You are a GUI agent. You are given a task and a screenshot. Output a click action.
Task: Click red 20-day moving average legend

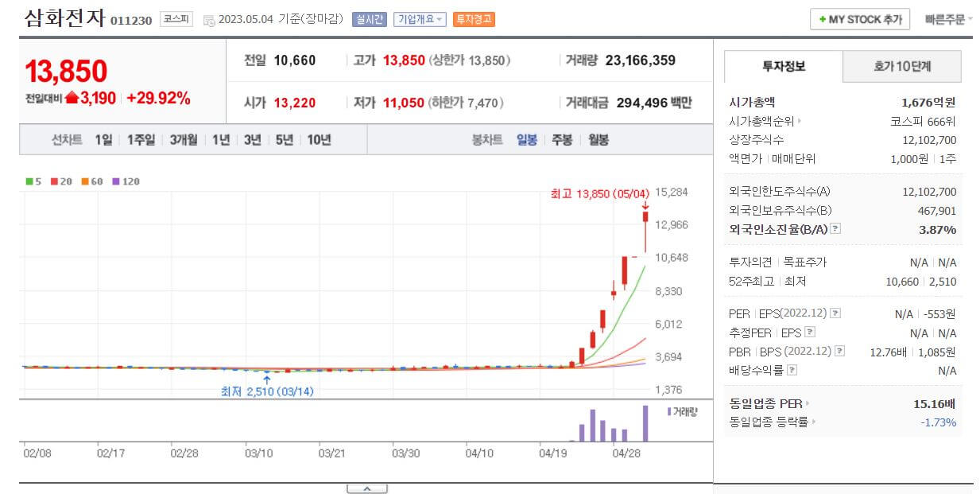pyautogui.click(x=60, y=181)
